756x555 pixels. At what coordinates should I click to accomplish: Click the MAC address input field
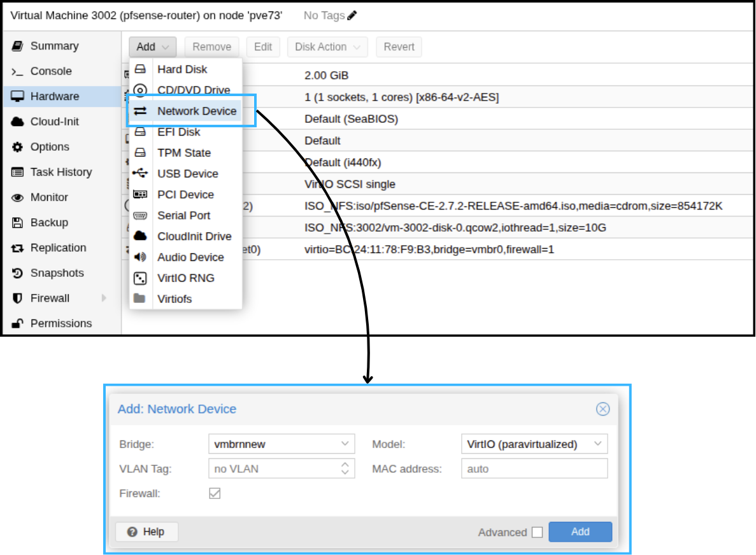click(x=534, y=469)
